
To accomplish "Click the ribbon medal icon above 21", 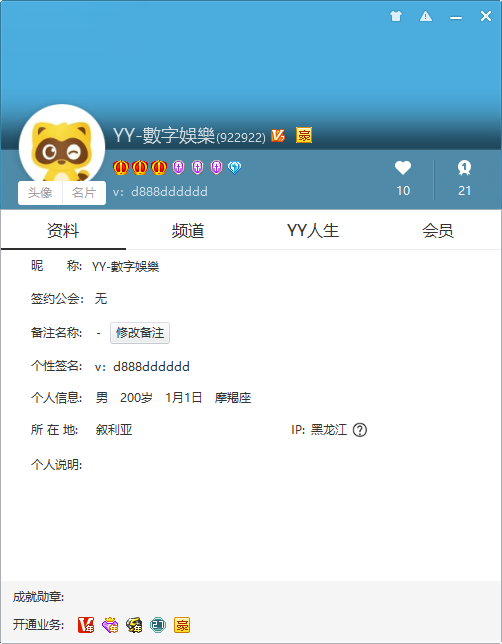I will pyautogui.click(x=464, y=168).
